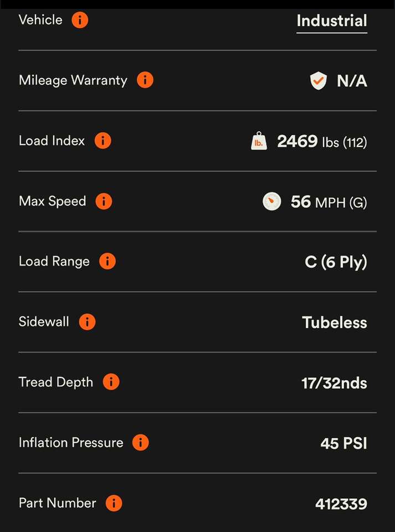
Task: Click the Tubeless sidewall value
Action: point(334,323)
